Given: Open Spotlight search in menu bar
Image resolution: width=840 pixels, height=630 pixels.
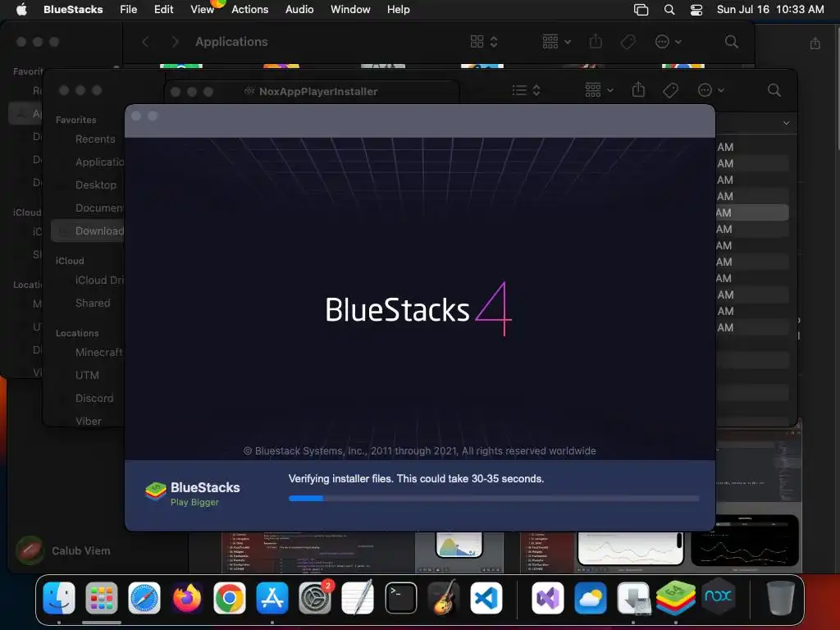Looking at the screenshot, I should (669, 10).
